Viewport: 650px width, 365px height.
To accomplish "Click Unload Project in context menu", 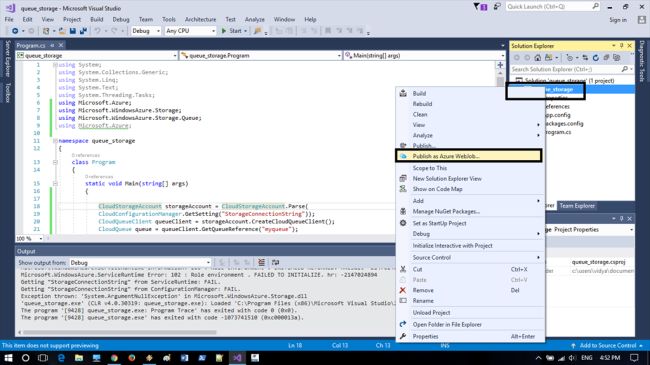I will click(x=470, y=313).
